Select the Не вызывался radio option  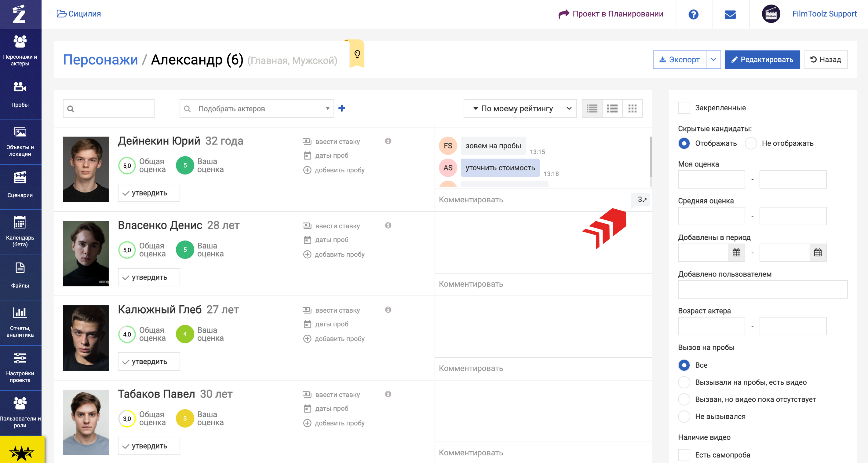pos(684,417)
